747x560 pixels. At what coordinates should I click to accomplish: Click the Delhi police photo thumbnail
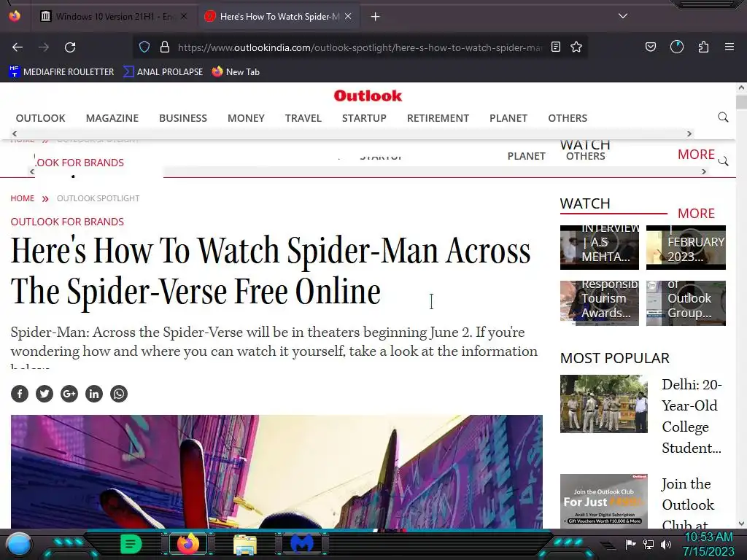[603, 404]
